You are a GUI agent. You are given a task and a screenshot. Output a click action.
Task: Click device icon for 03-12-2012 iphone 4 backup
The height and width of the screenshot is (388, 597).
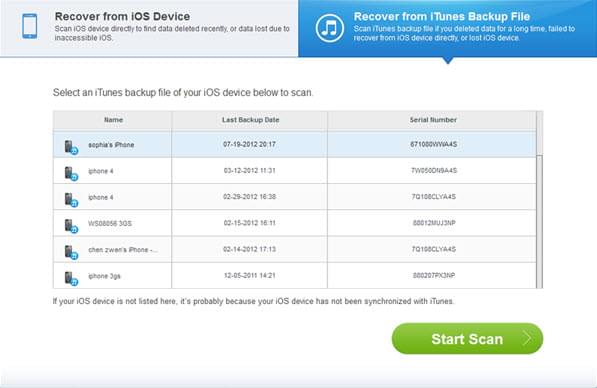click(x=71, y=173)
